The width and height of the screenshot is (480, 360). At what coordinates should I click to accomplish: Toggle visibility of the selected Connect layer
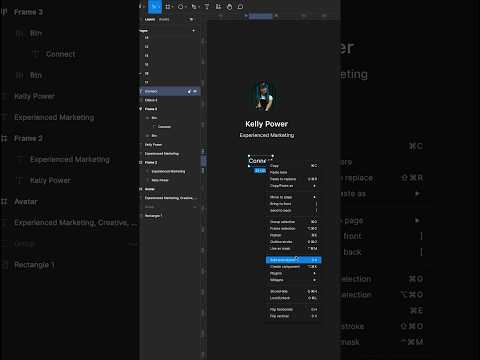click(x=195, y=91)
